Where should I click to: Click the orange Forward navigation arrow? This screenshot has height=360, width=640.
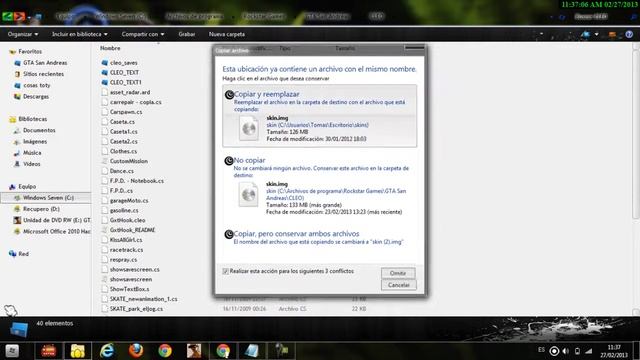pos(19,16)
